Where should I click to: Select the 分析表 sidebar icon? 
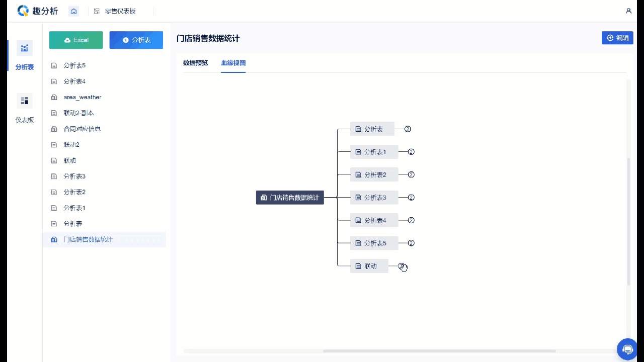click(x=24, y=48)
